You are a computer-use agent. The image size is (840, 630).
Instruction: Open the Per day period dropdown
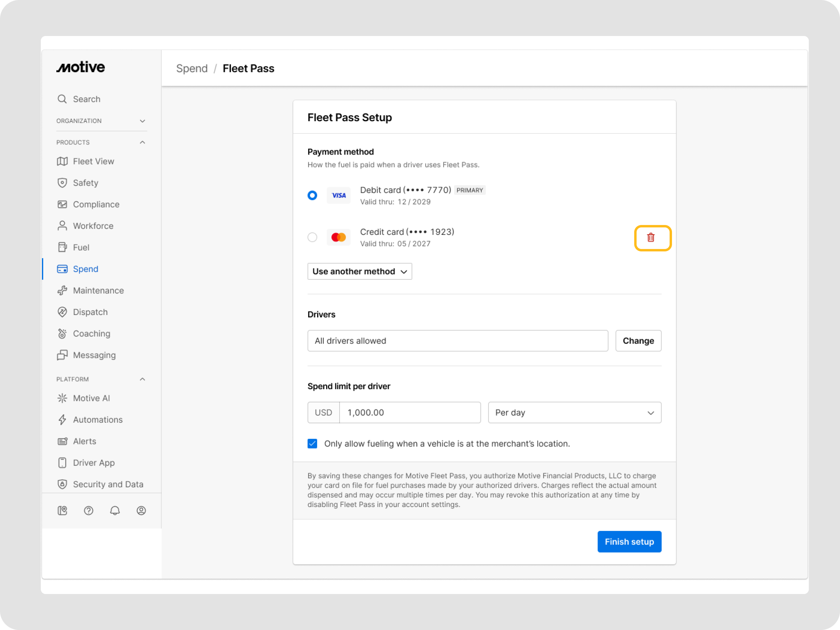point(574,412)
